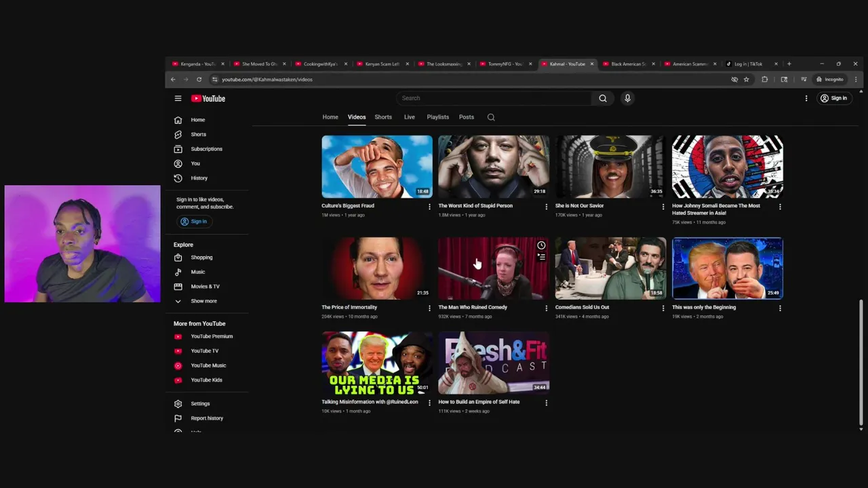Screen dimensions: 868x488
Task: Switch to the Kenganda browser tab
Action: click(x=198, y=64)
